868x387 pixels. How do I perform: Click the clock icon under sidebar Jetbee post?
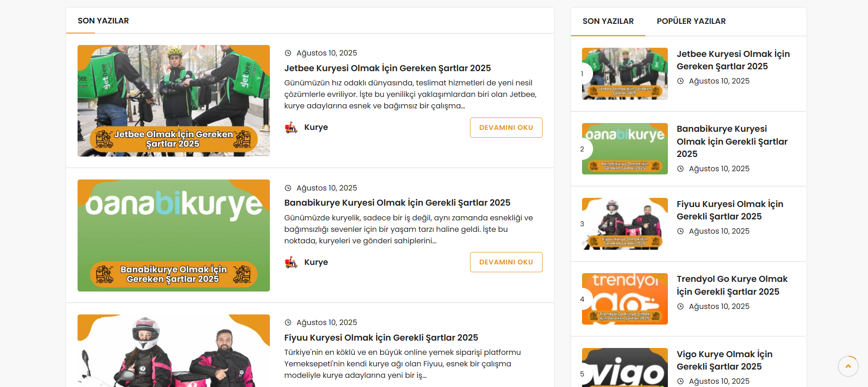(680, 81)
